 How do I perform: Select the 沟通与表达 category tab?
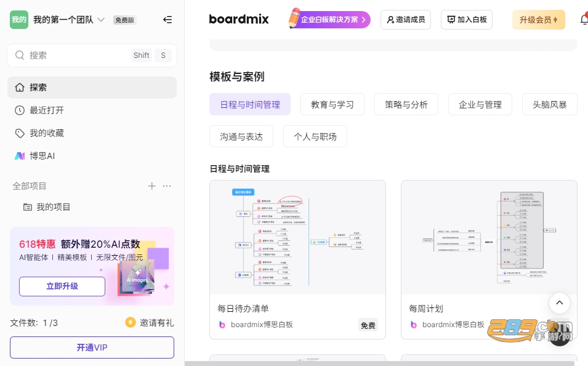(241, 136)
